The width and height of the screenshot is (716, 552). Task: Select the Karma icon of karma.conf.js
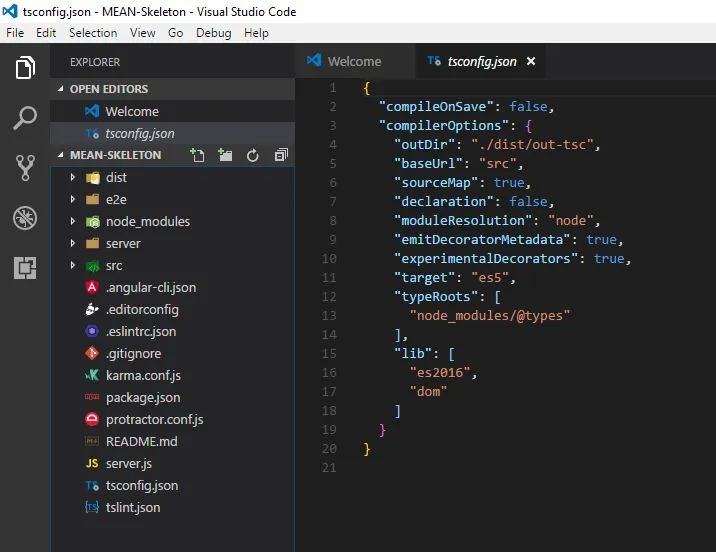pos(92,375)
